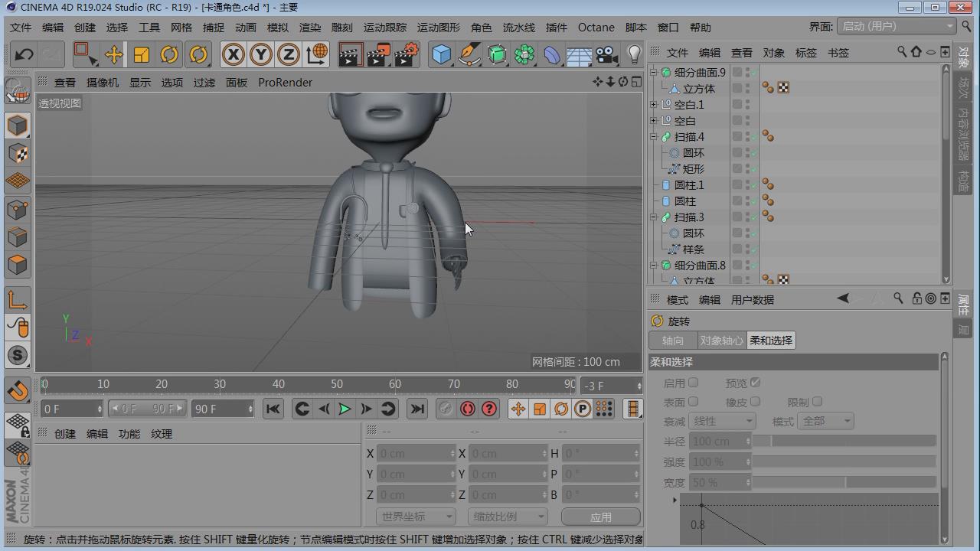Play the animation forward
The height and width of the screenshot is (551, 980).
[345, 409]
